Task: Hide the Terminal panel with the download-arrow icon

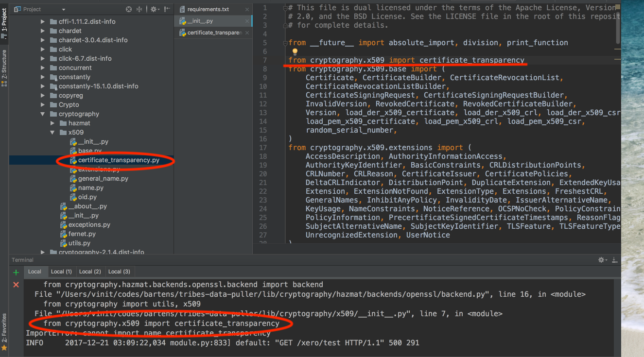Action: [x=615, y=260]
